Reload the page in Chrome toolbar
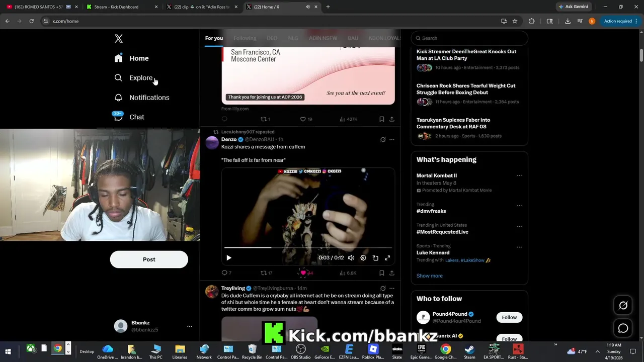Image resolution: width=644 pixels, height=362 pixels. pyautogui.click(x=31, y=21)
